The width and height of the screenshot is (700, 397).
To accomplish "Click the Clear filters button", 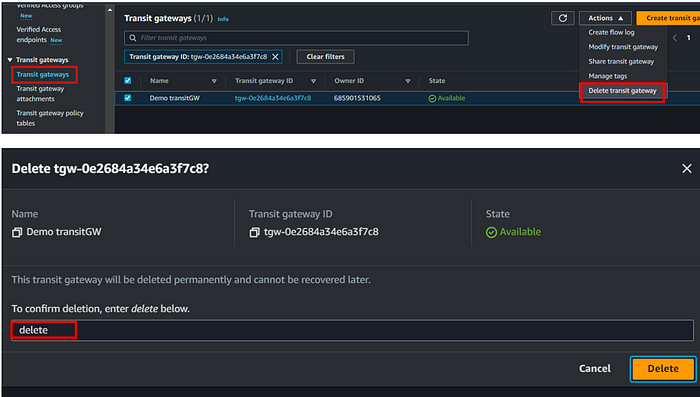I will pos(325,57).
